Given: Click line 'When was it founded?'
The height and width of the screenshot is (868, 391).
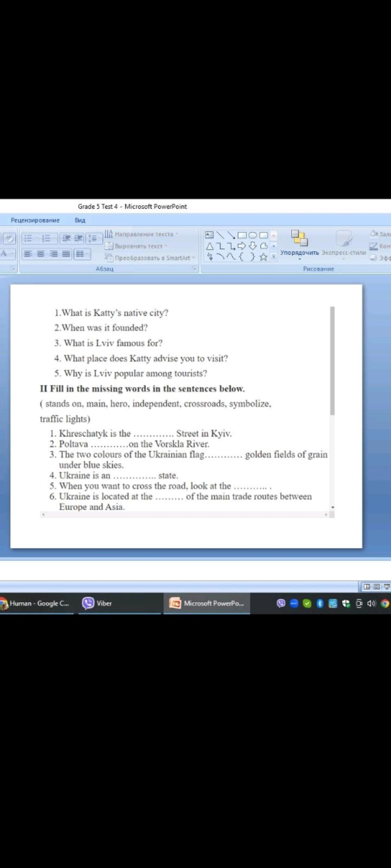Looking at the screenshot, I should (101, 328).
